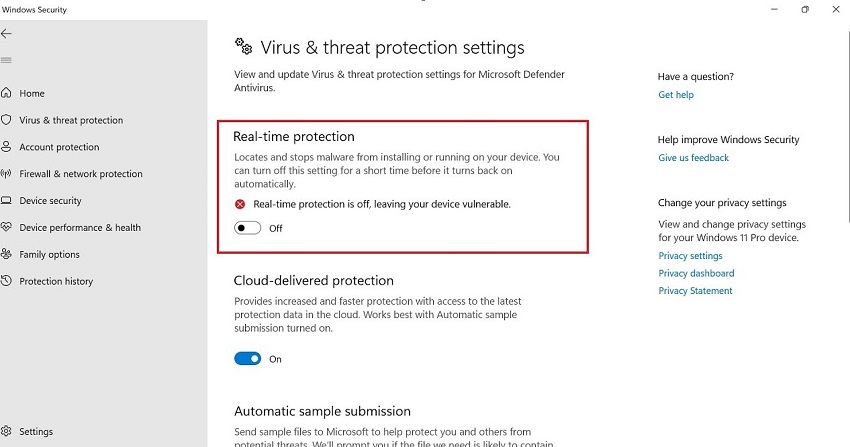The height and width of the screenshot is (447, 850).
Task: Click the Firewall & network protection icon
Action: (x=7, y=174)
